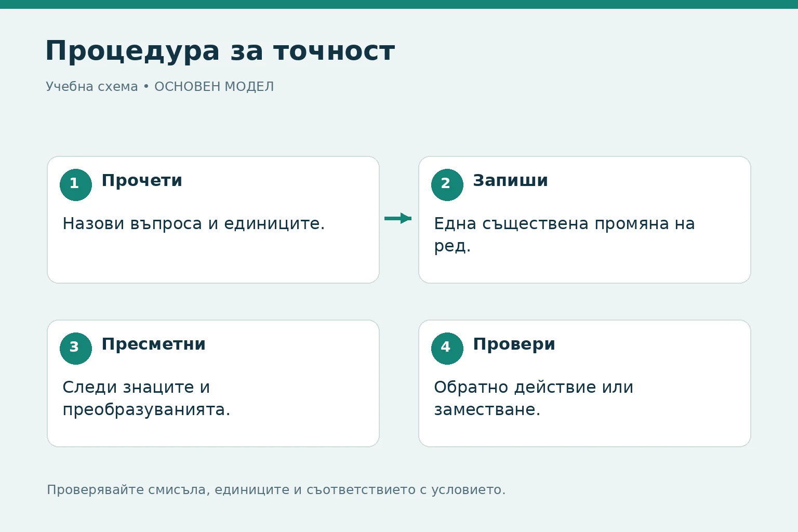Click the text 'Следи знаците и преобразуванията.'
798x532 pixels.
147,398
